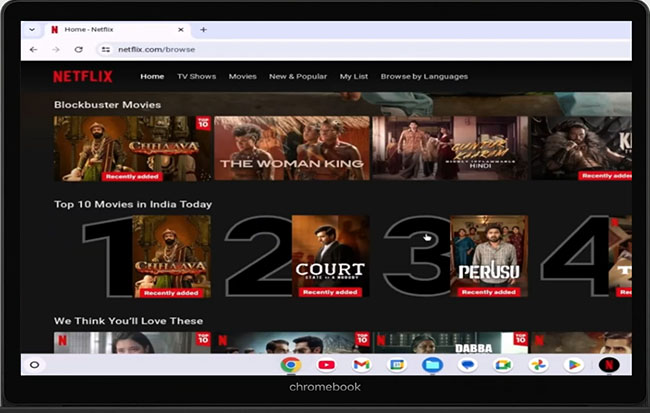Open first We Think You'll Love These thumbnail
Screen dimensions: 650x413
pos(133,343)
